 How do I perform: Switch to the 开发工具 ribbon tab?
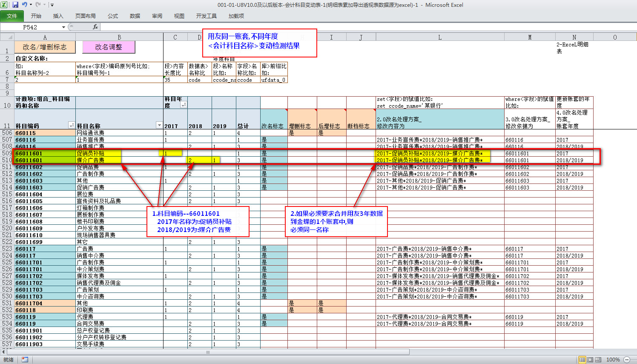206,16
